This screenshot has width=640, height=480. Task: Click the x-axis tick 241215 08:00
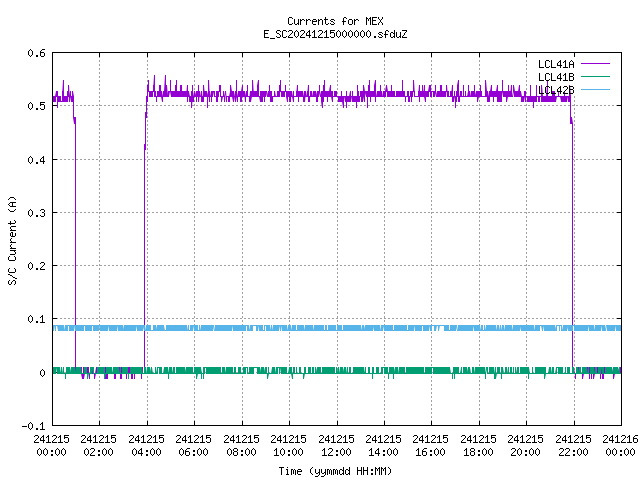[241, 445]
